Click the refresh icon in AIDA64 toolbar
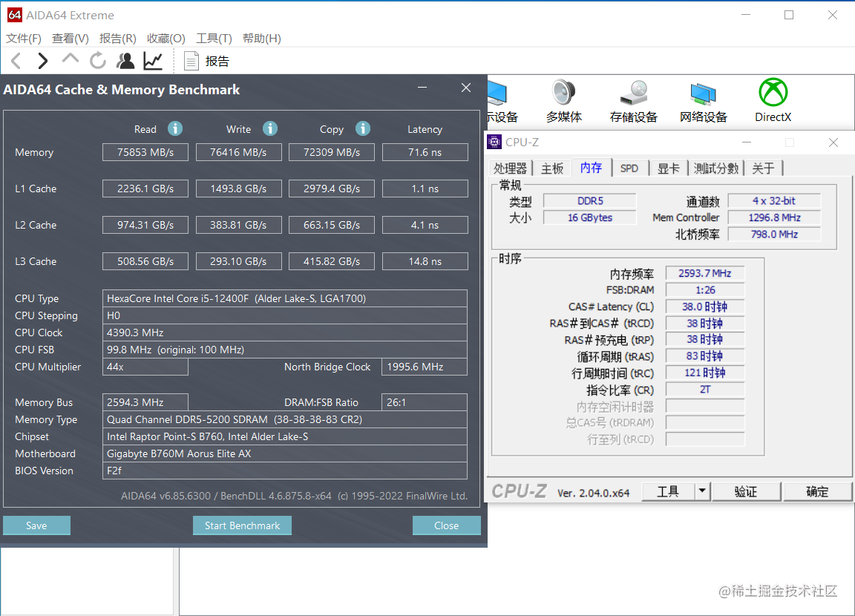 [x=98, y=61]
